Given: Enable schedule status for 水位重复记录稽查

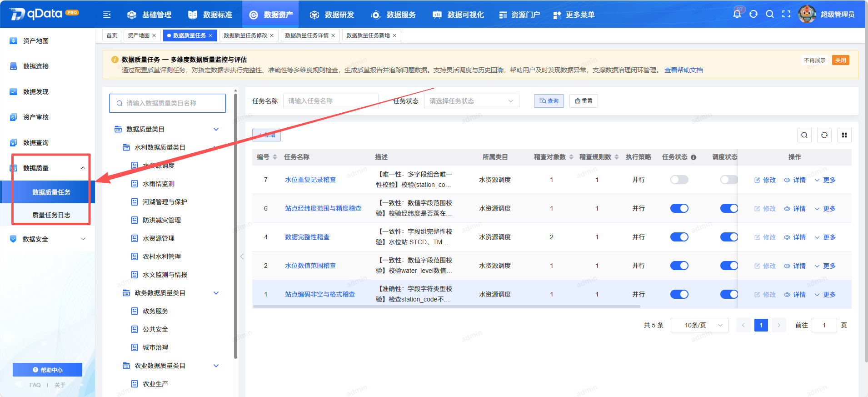Looking at the screenshot, I should tap(729, 180).
